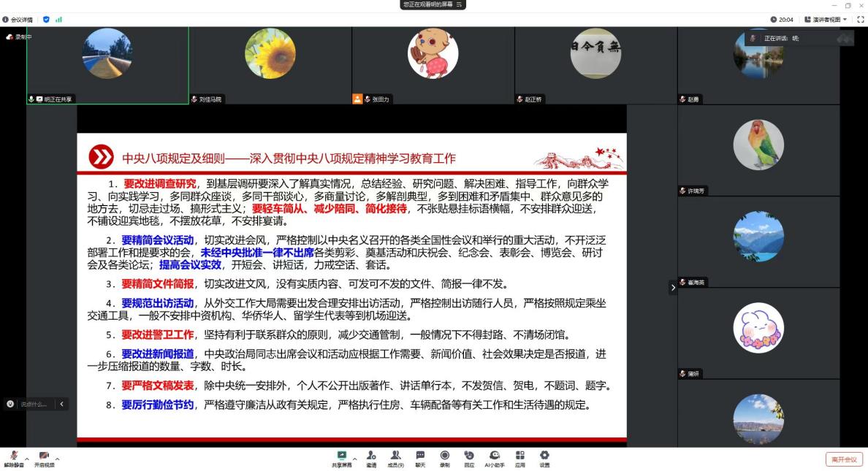Expand audio options arrow beside 解除静音
The height and width of the screenshot is (471, 868).
(27, 459)
